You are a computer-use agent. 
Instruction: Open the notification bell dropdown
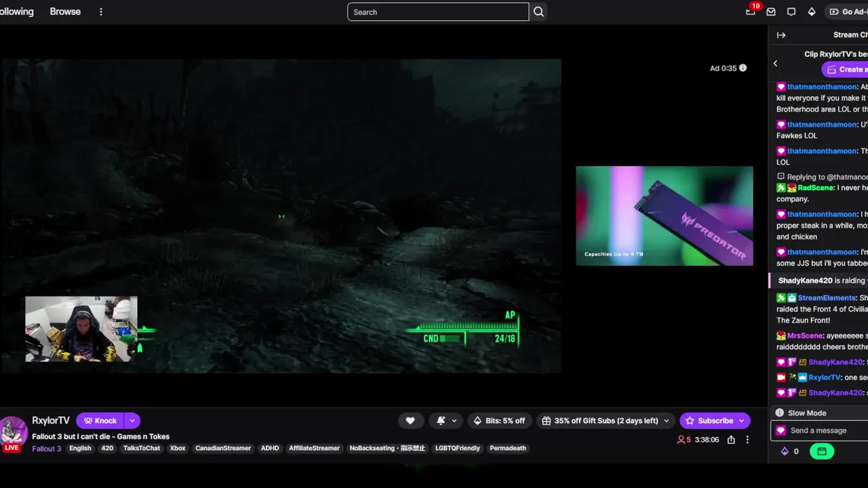point(446,421)
